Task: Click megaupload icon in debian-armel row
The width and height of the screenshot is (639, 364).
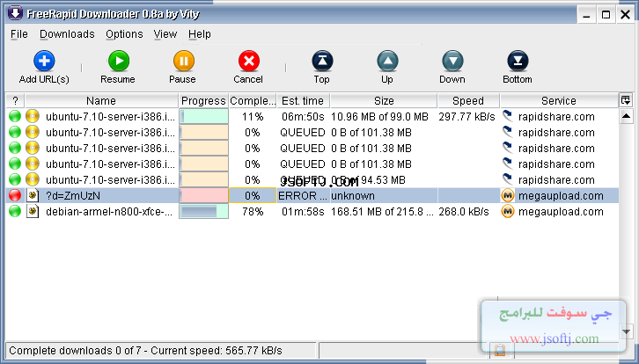Action: [x=507, y=212]
